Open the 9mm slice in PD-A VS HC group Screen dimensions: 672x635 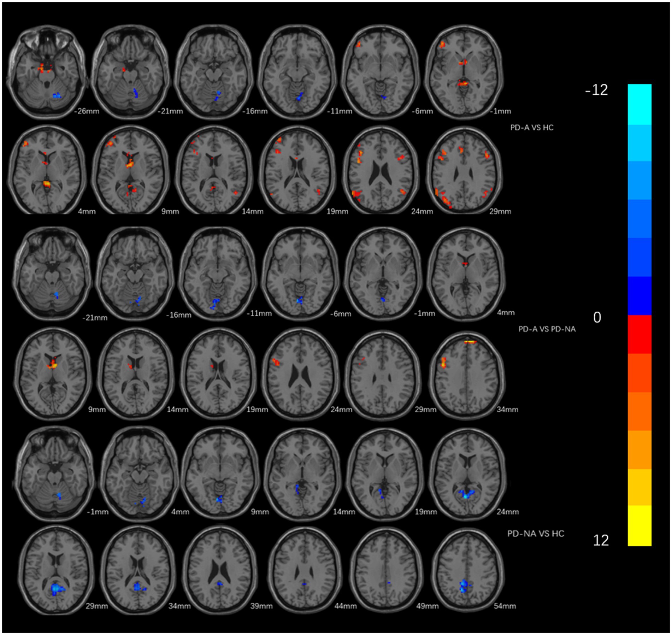(130, 170)
